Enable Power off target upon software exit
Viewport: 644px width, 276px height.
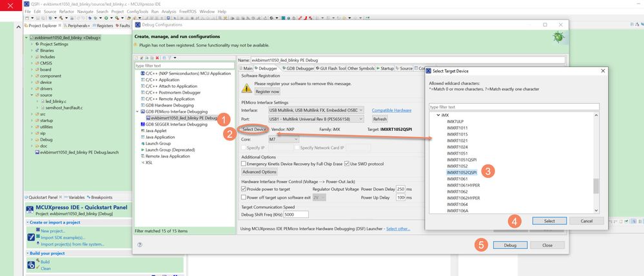(244, 197)
